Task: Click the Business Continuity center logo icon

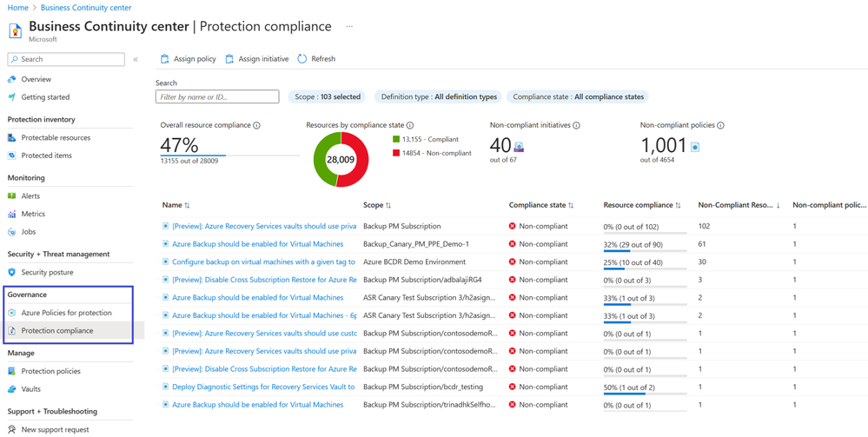Action: 15,30
